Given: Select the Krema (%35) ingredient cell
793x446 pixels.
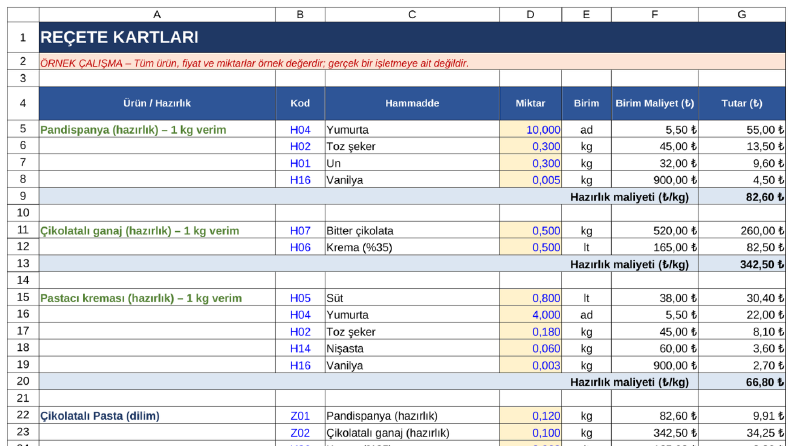Looking at the screenshot, I should [412, 247].
